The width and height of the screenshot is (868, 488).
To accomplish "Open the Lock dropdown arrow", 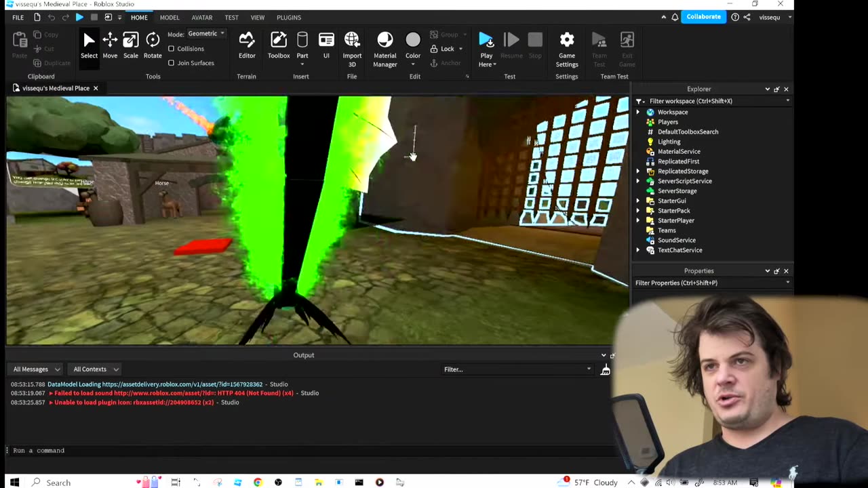I will coord(460,49).
